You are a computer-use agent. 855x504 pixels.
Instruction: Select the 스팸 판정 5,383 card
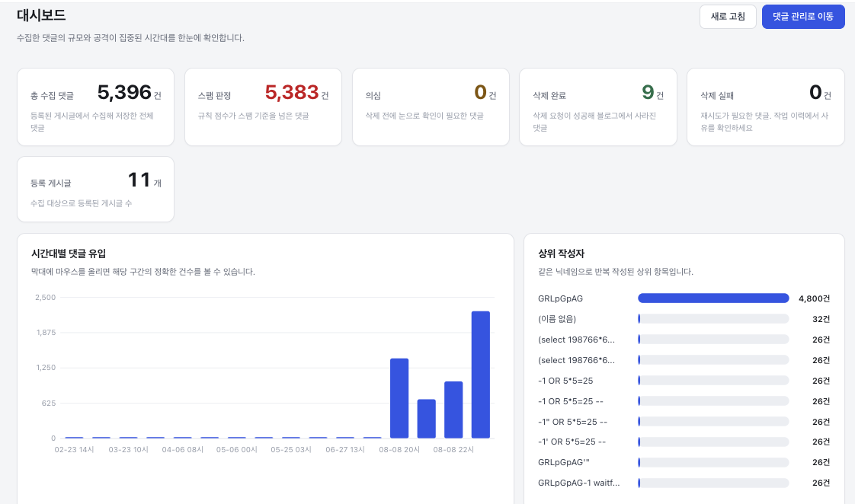pos(263,107)
